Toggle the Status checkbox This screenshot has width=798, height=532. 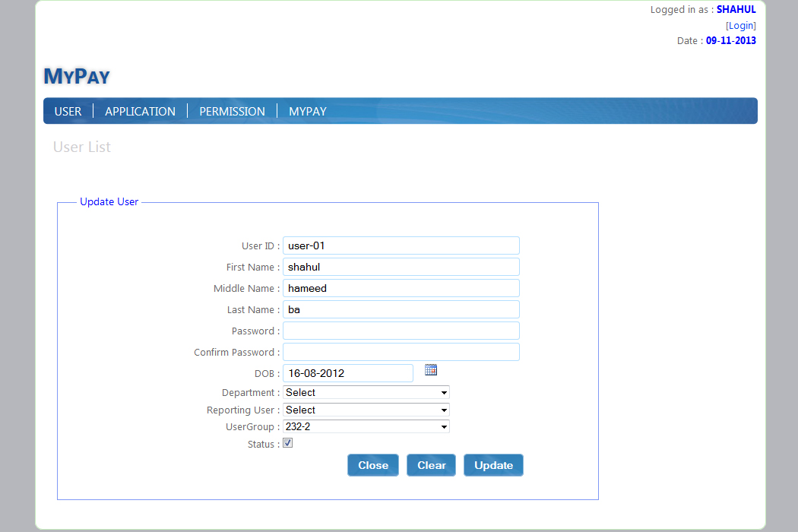pyautogui.click(x=287, y=443)
